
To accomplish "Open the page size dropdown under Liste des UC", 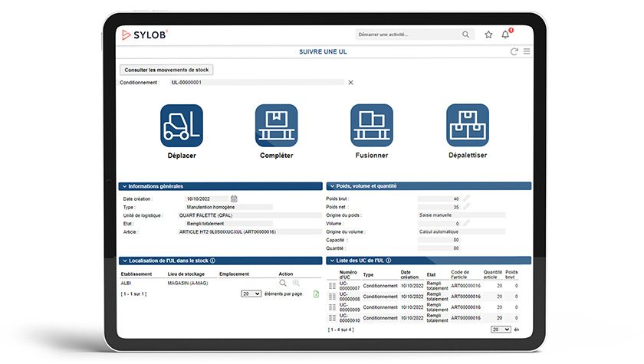I will coord(501,329).
